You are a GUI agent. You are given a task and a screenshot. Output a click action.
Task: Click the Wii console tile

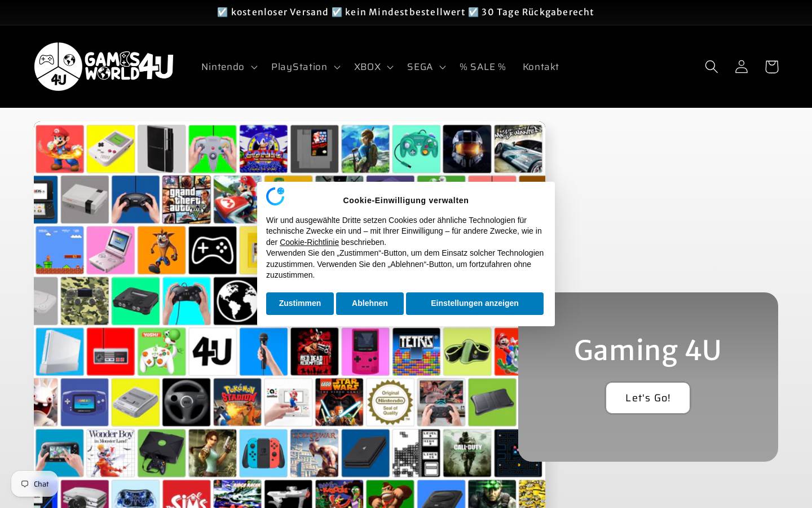[x=60, y=352]
